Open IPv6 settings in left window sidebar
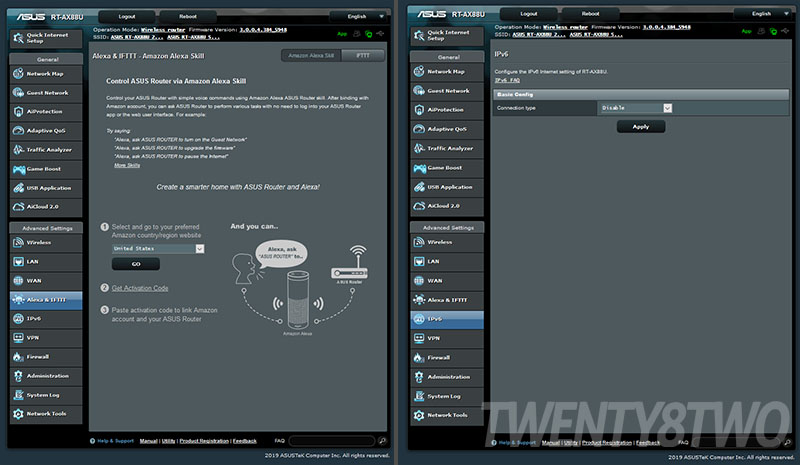800x465 pixels. pyautogui.click(x=46, y=319)
